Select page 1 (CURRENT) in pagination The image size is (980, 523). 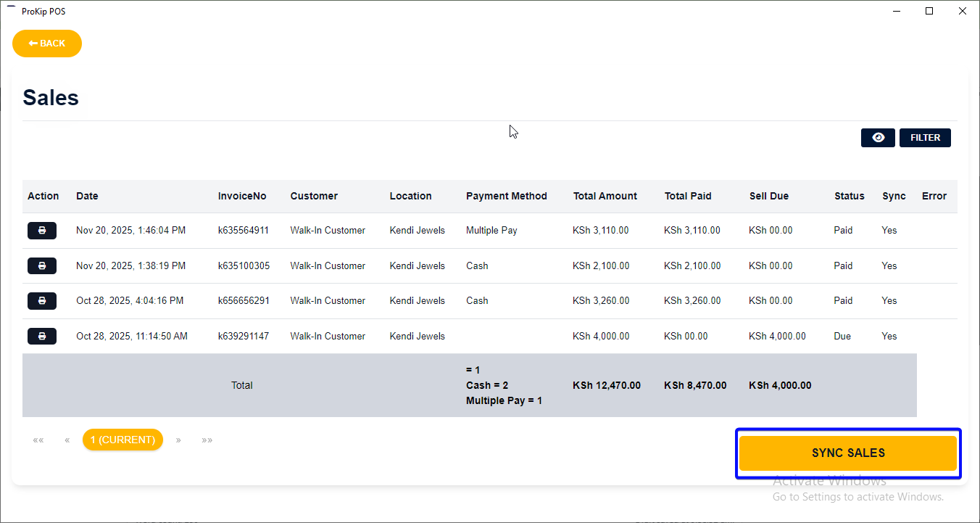coord(122,440)
